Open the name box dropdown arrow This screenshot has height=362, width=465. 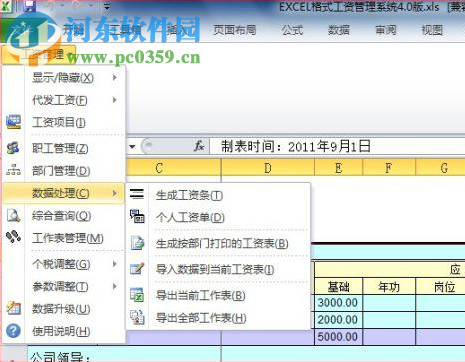point(132,147)
